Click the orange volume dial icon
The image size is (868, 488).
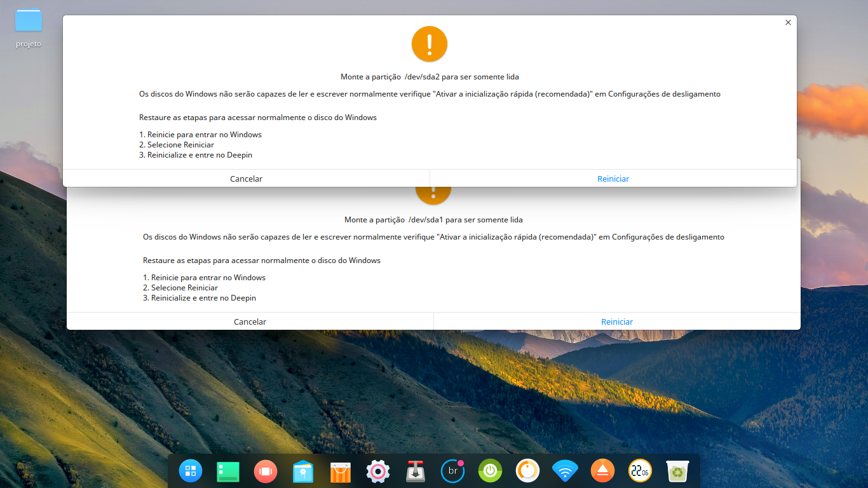pos(527,471)
